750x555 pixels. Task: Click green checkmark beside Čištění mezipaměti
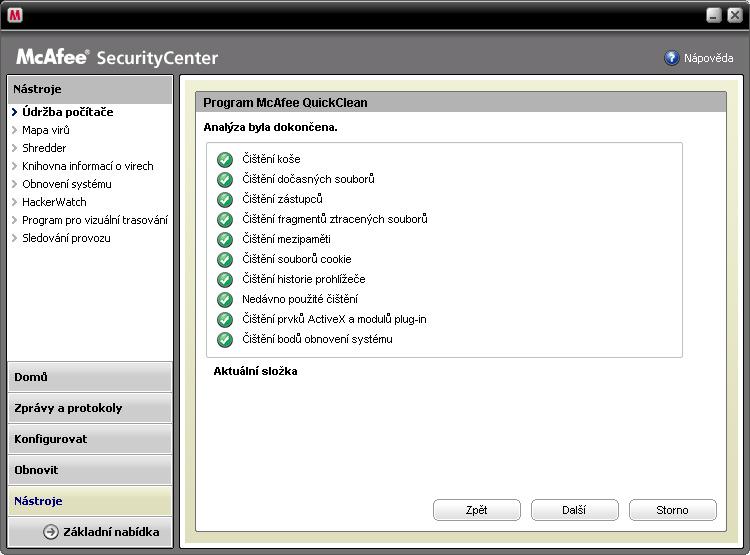pos(225,239)
